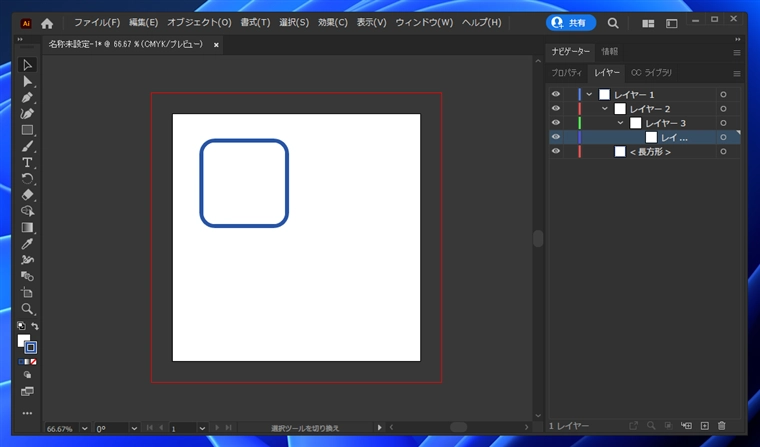Screen dimensions: 760x447
Task: Open the artboard number dropdown
Action: click(202, 429)
